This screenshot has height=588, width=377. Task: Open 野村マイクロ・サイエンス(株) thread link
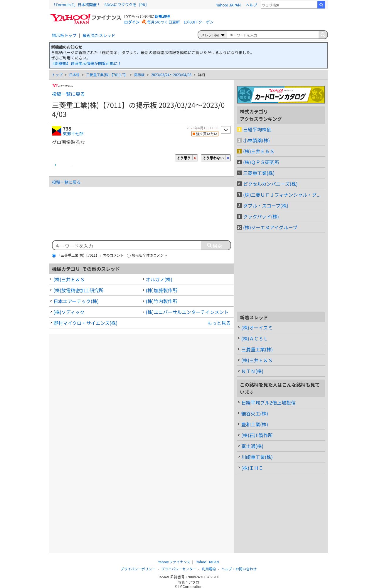pyautogui.click(x=85, y=323)
